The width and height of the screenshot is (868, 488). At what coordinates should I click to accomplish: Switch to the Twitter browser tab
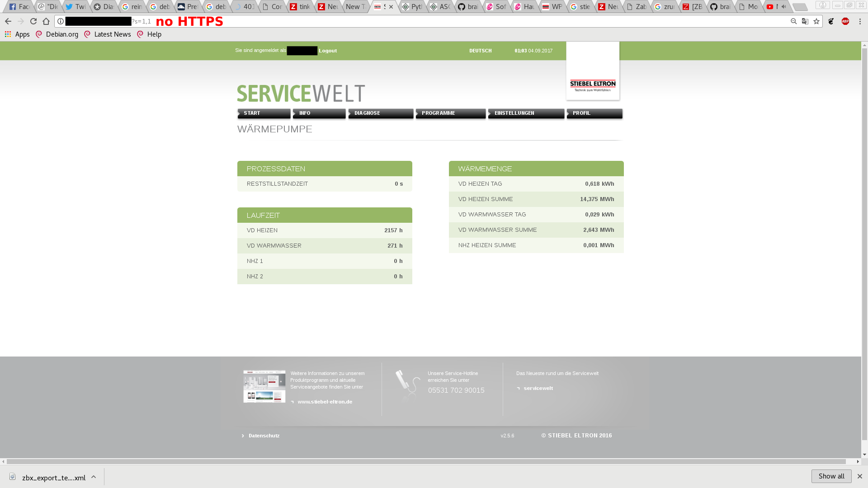pyautogui.click(x=75, y=7)
